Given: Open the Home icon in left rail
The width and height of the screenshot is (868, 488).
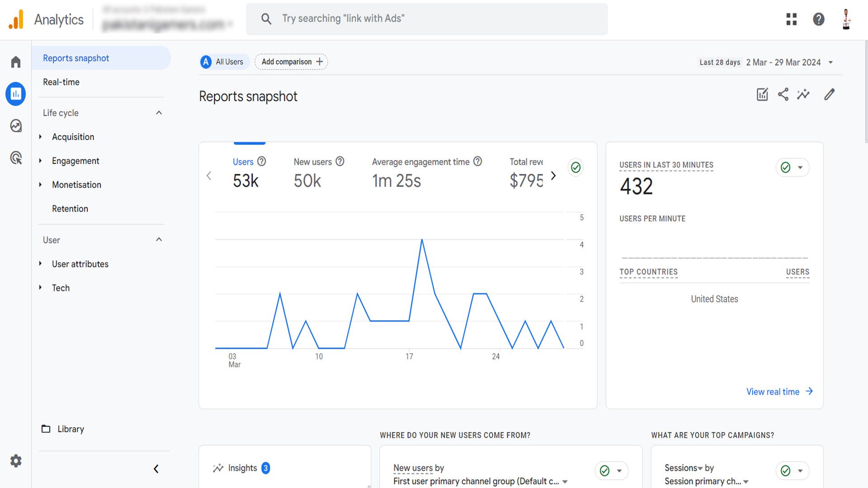Looking at the screenshot, I should click(x=16, y=62).
